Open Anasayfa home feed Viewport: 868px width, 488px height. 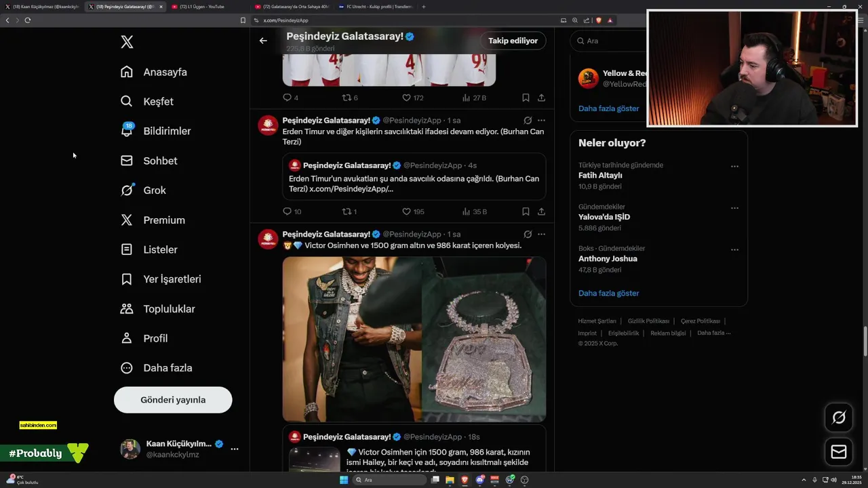coord(153,72)
